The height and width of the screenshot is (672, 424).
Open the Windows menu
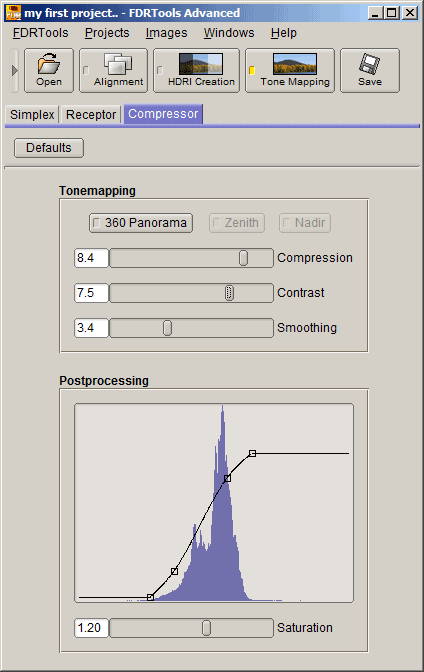[229, 33]
